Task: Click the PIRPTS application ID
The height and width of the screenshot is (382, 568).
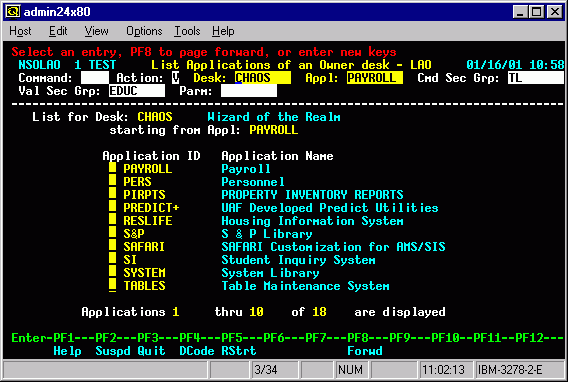Action: 144,195
